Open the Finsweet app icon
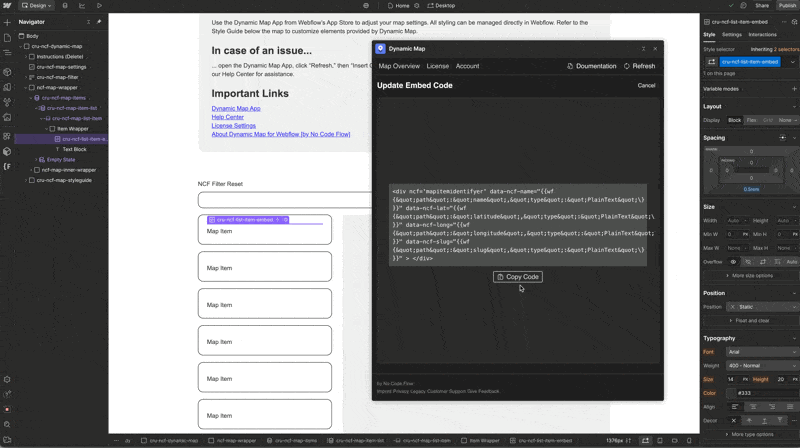The height and width of the screenshot is (448, 800). [7, 167]
